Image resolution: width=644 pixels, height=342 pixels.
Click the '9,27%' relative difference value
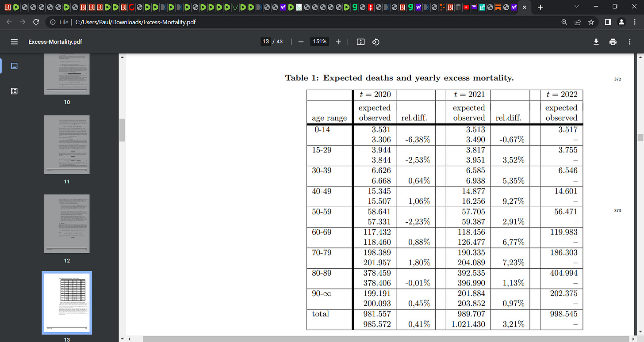(513, 201)
